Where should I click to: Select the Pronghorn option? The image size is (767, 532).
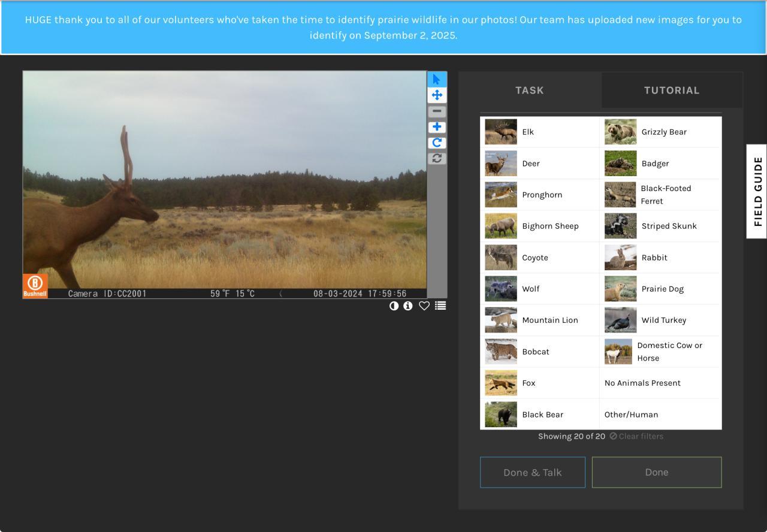[x=539, y=195]
